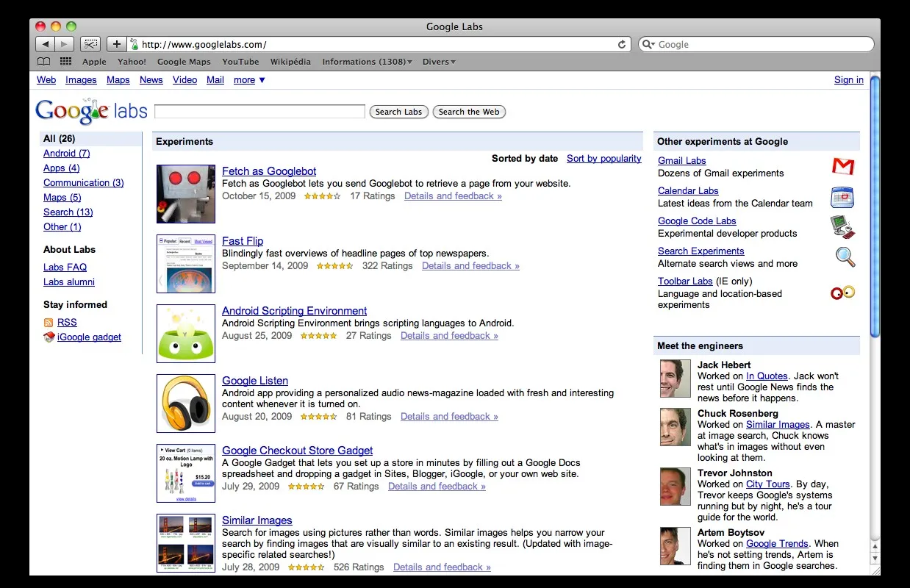
Task: Open the Fast Flip thumbnail
Action: (x=186, y=264)
